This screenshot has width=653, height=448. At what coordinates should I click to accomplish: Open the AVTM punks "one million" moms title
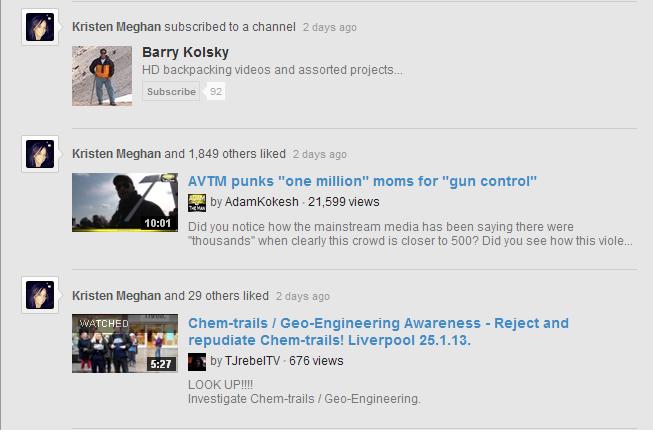tap(363, 181)
